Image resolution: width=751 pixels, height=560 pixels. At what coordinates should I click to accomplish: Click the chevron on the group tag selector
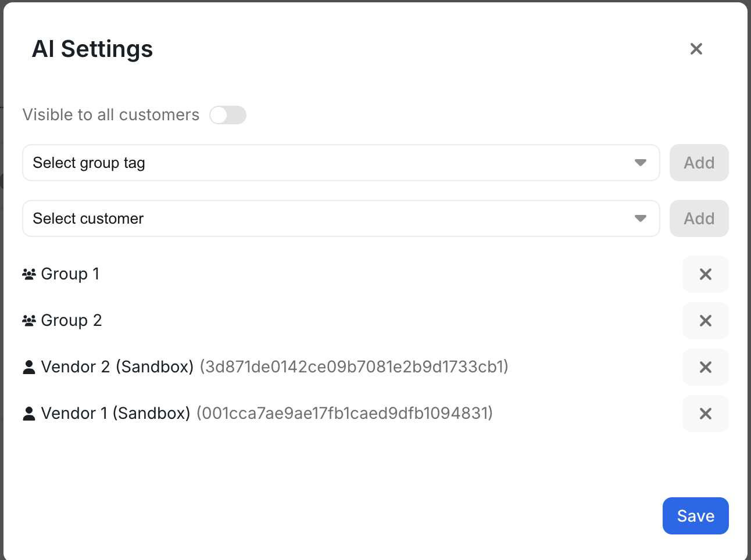coord(641,163)
